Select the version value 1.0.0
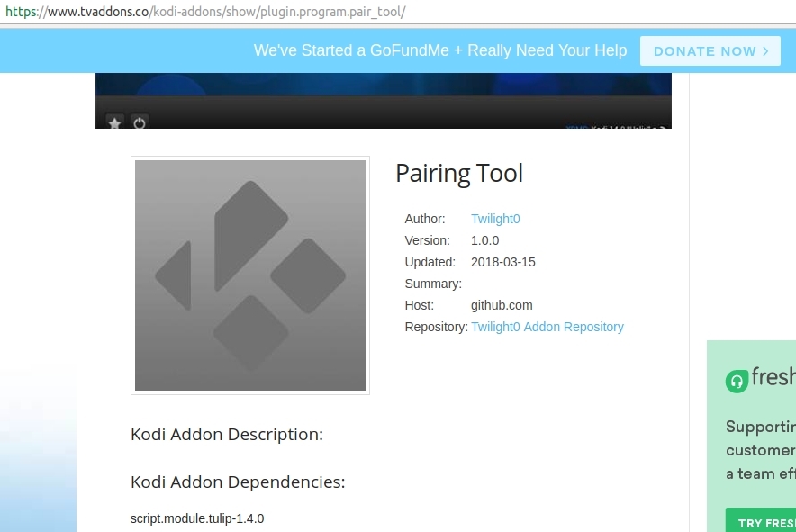Viewport: 796px width, 532px height. click(x=484, y=240)
